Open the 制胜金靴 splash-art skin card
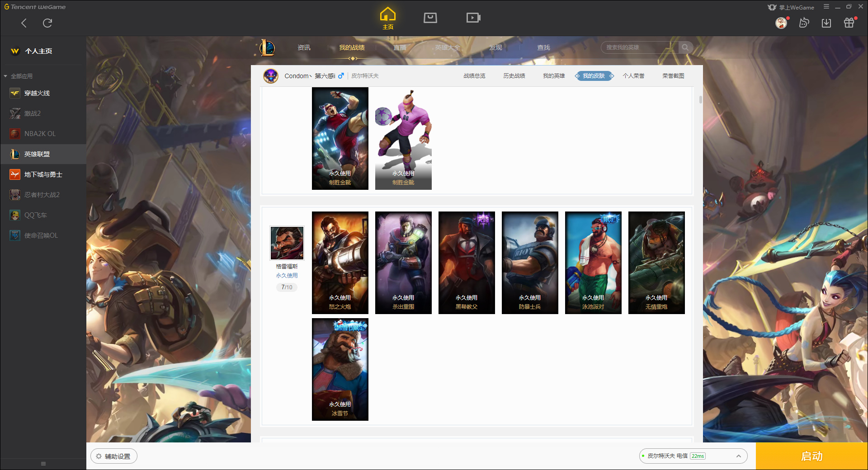Viewport: 868px width, 470px height. [x=340, y=138]
